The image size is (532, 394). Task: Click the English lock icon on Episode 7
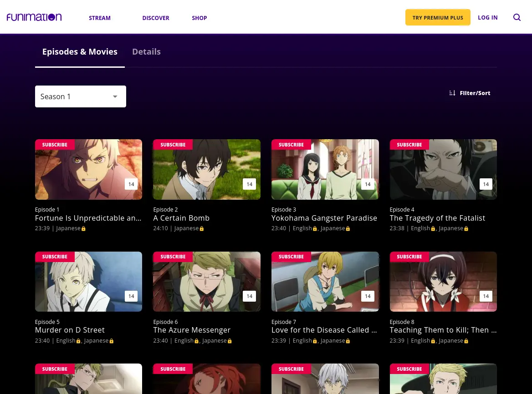315,341
